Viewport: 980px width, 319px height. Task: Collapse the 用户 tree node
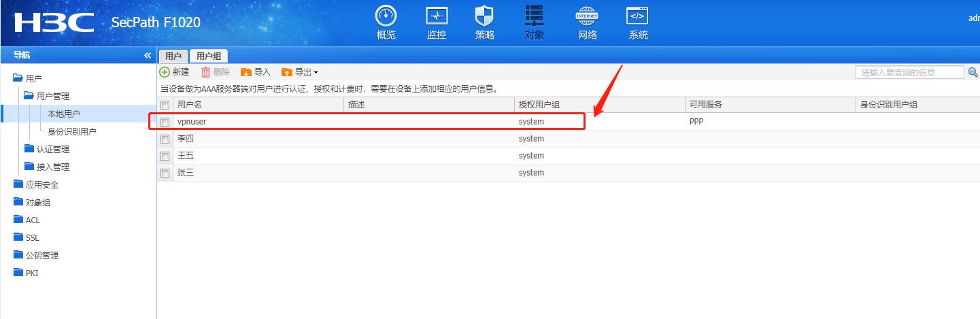tap(18, 79)
